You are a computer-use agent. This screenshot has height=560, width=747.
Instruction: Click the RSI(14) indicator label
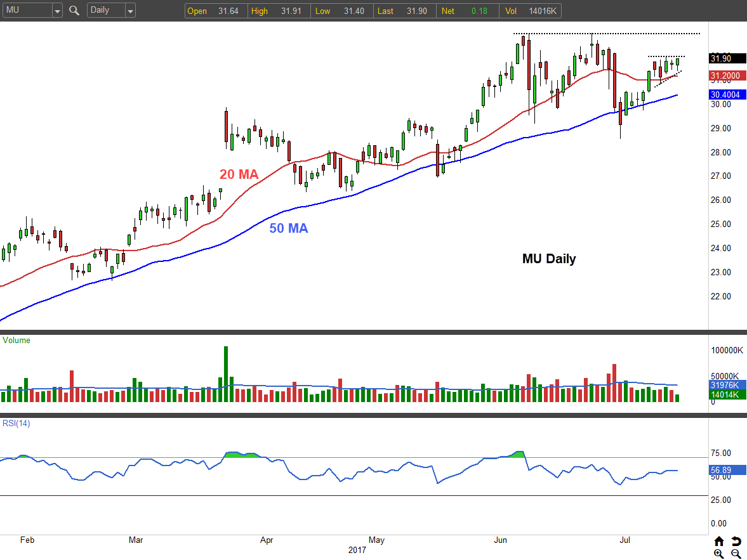coord(17,423)
